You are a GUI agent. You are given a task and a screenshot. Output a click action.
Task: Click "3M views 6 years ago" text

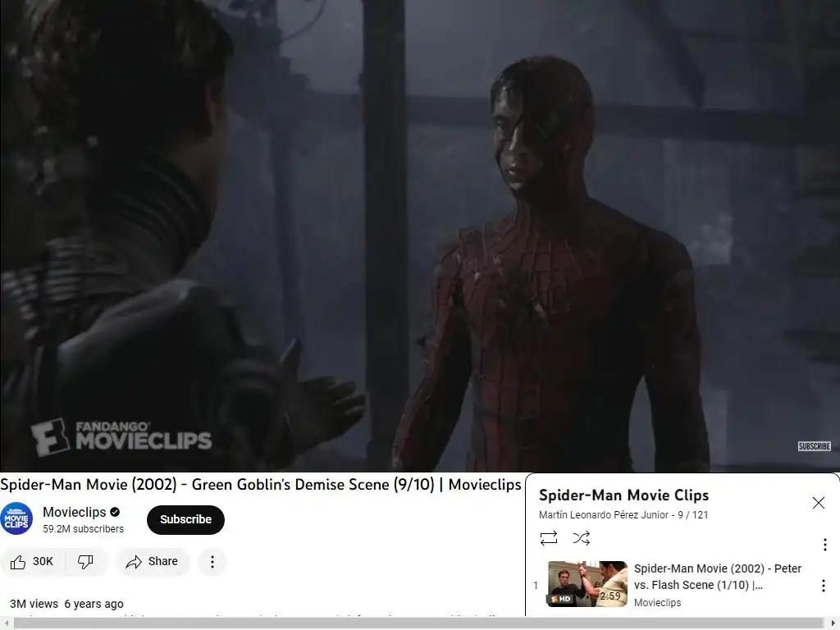tap(66, 604)
